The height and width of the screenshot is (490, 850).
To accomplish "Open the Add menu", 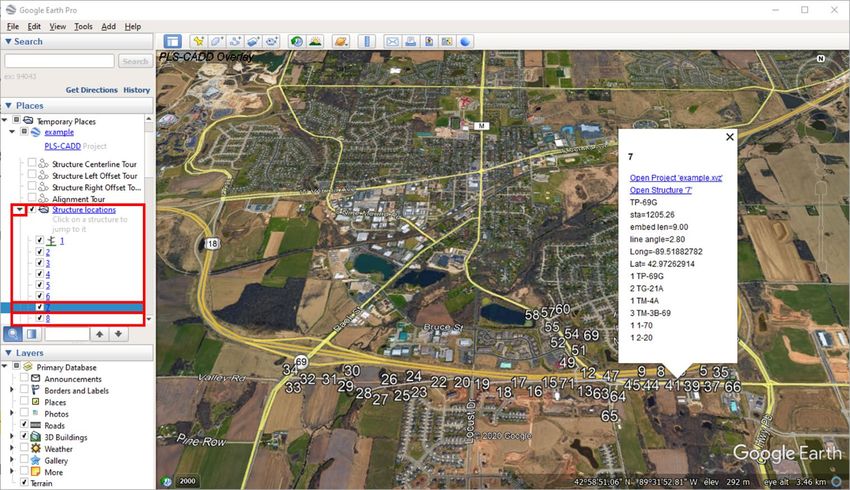I will click(108, 26).
